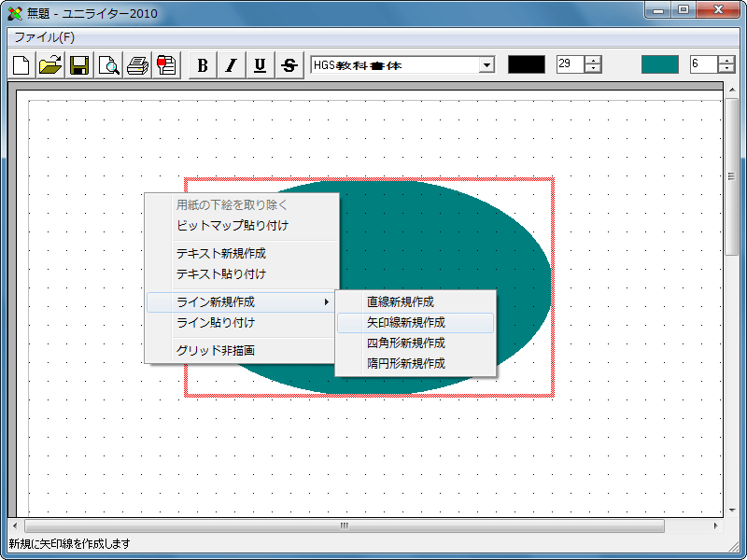Toggle Bold formatting

pyautogui.click(x=203, y=65)
